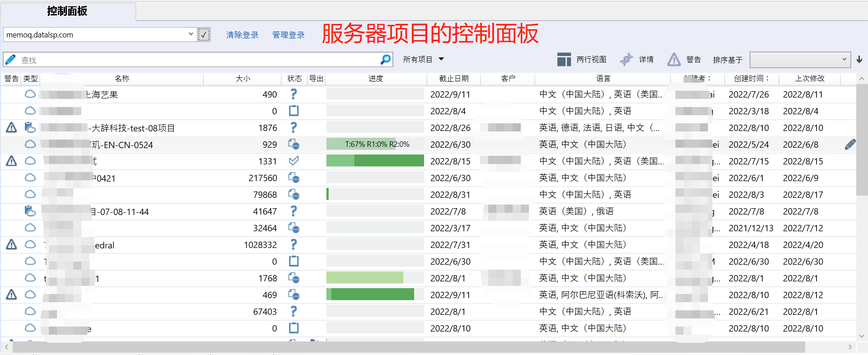Focus the 查找 search field
The height and width of the screenshot is (355, 868).
(x=199, y=60)
